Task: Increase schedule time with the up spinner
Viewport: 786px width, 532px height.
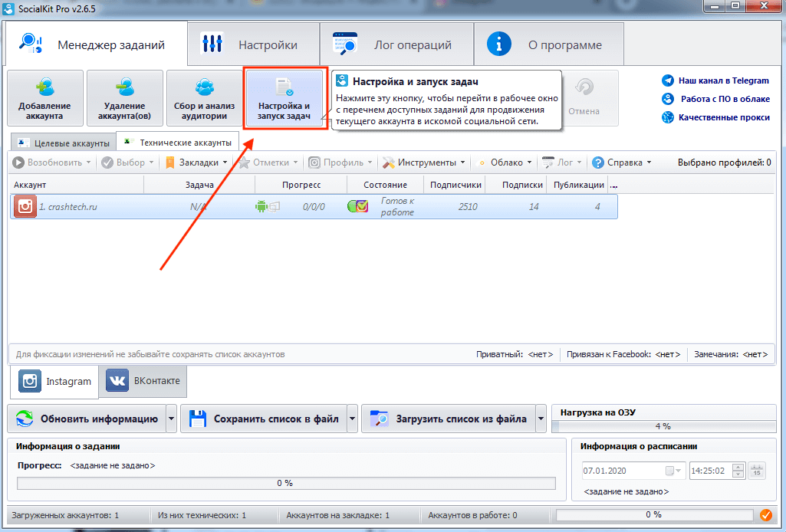Action: point(738,468)
